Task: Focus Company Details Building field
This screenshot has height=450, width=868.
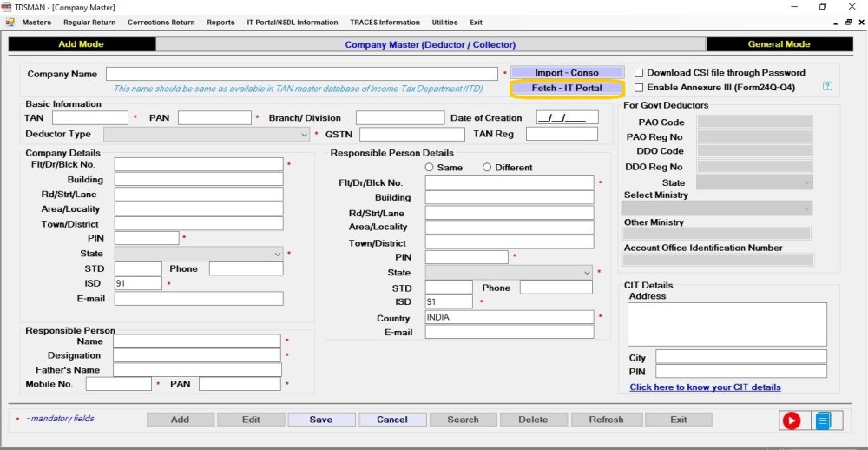Action: tap(199, 180)
